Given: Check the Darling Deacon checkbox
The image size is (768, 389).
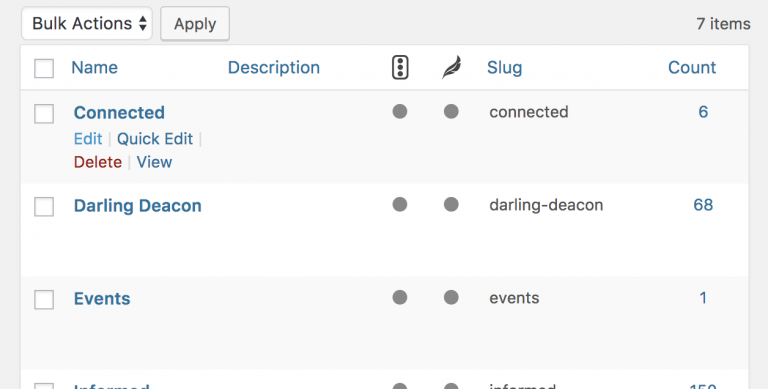Looking at the screenshot, I should (x=44, y=207).
